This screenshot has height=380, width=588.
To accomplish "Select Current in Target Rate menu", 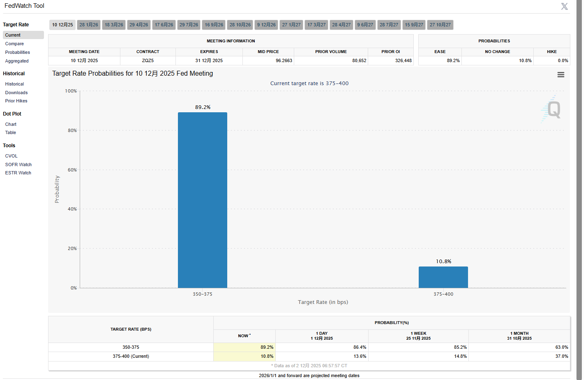I will click(x=13, y=35).
